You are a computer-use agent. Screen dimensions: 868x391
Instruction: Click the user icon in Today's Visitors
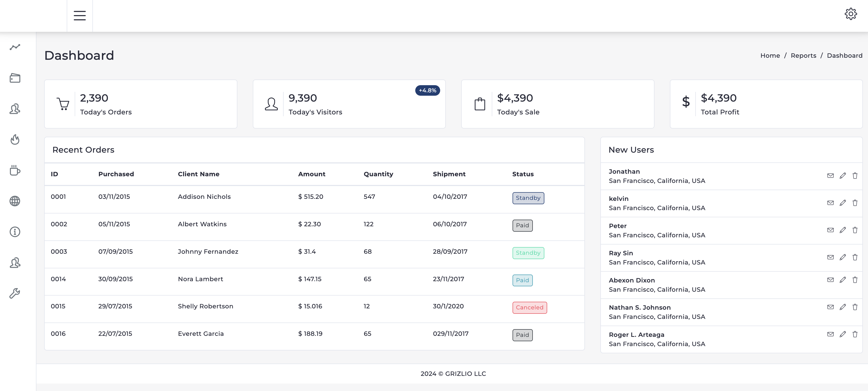[x=271, y=104]
